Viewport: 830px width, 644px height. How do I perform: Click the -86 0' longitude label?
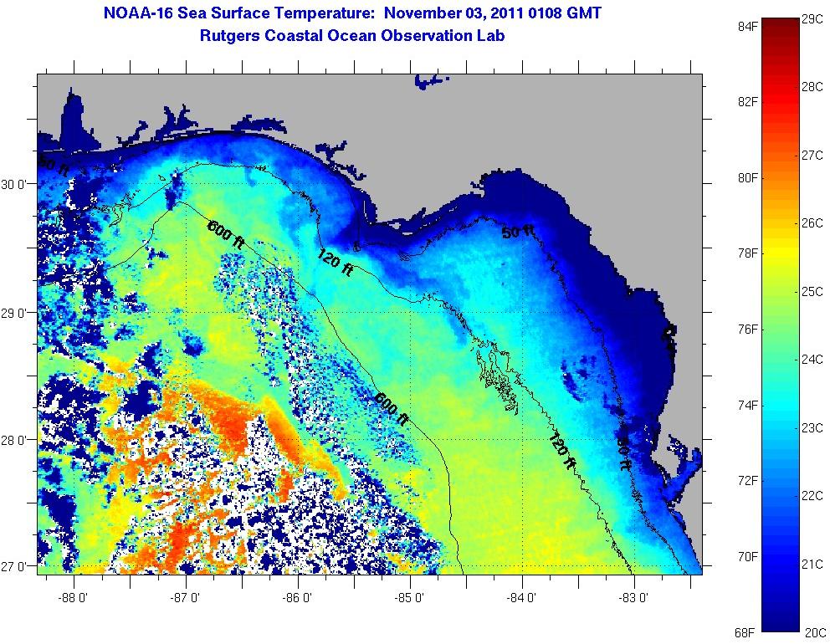click(298, 598)
